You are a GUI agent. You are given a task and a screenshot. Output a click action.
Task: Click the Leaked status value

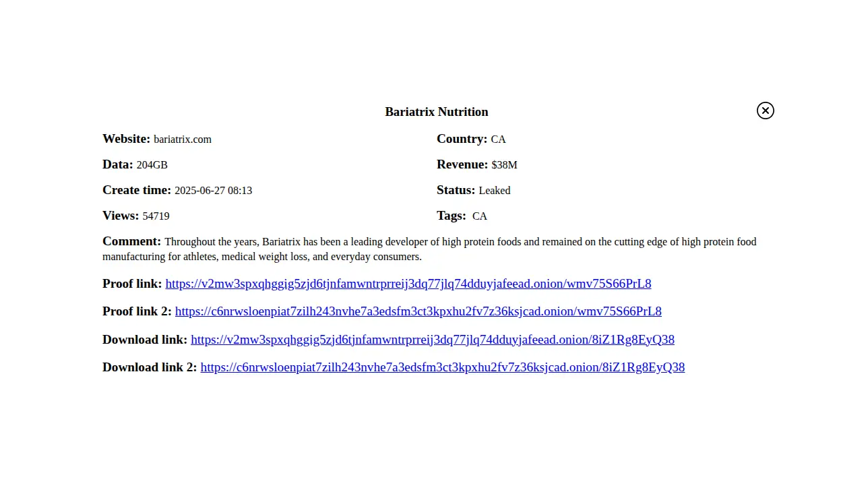coord(494,191)
